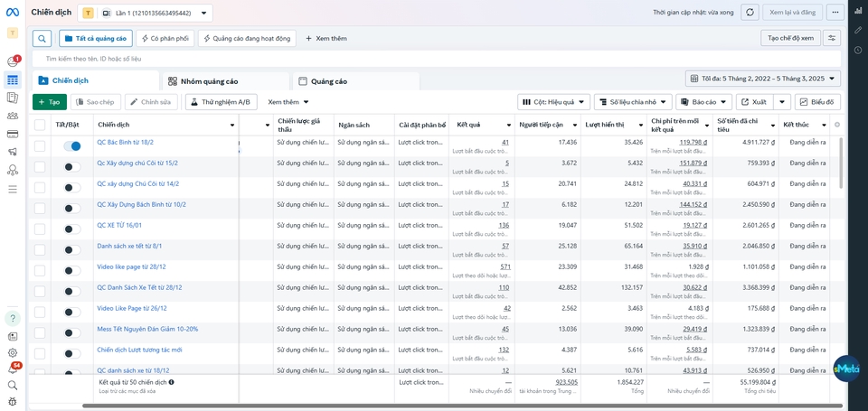Select Quảng cáo đang hoạt động filter

247,38
